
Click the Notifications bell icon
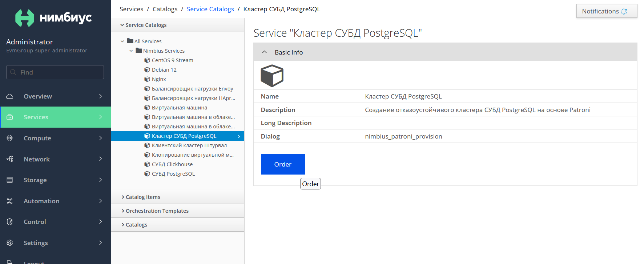click(624, 11)
